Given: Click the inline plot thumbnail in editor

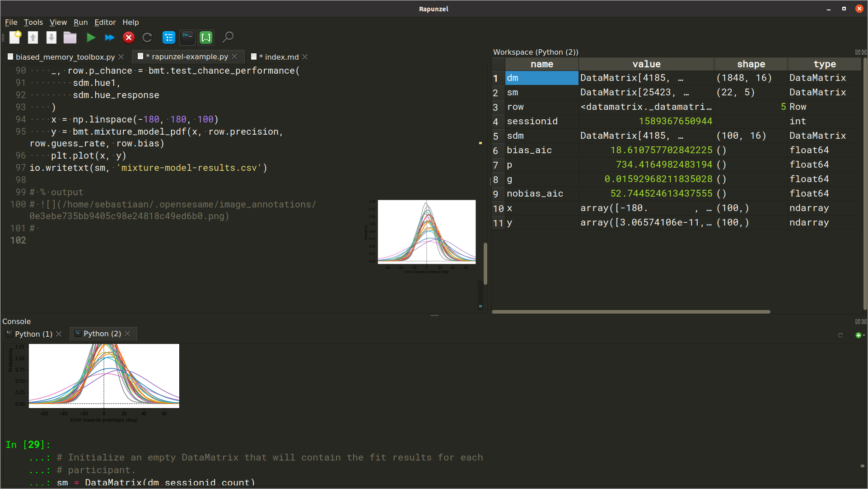Looking at the screenshot, I should tap(420, 237).
